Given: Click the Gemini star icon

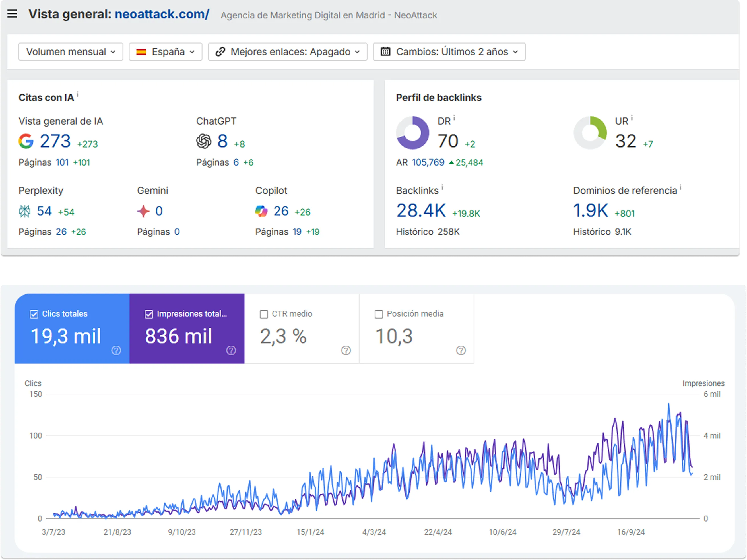Looking at the screenshot, I should click(143, 211).
